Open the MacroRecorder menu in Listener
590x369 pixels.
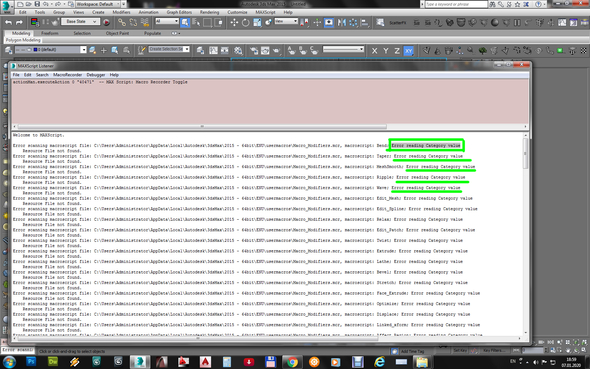click(x=67, y=75)
